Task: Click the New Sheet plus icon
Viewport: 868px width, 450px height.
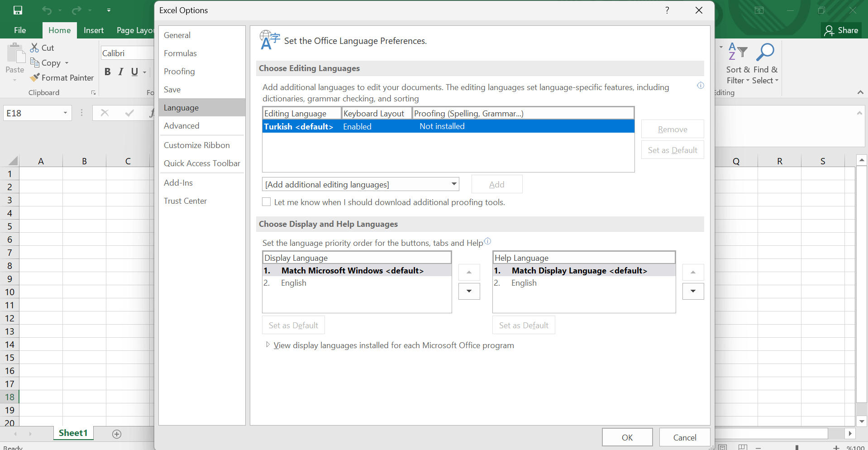Action: [x=117, y=434]
